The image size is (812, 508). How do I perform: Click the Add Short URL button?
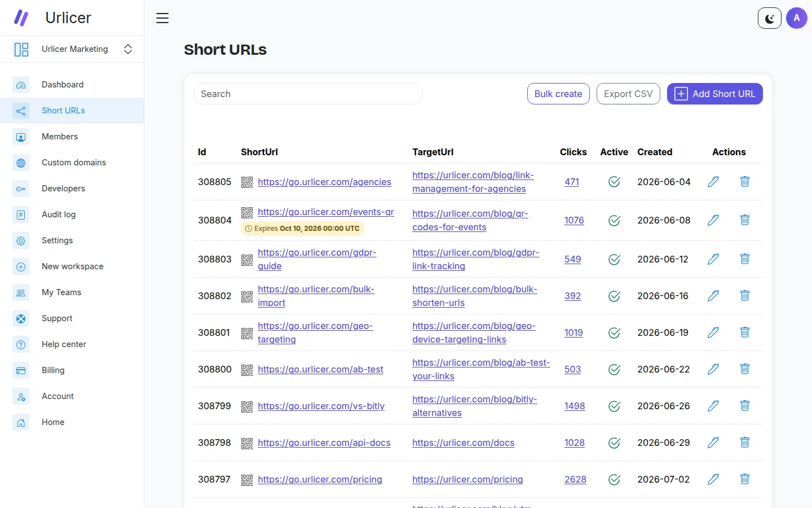pyautogui.click(x=715, y=94)
